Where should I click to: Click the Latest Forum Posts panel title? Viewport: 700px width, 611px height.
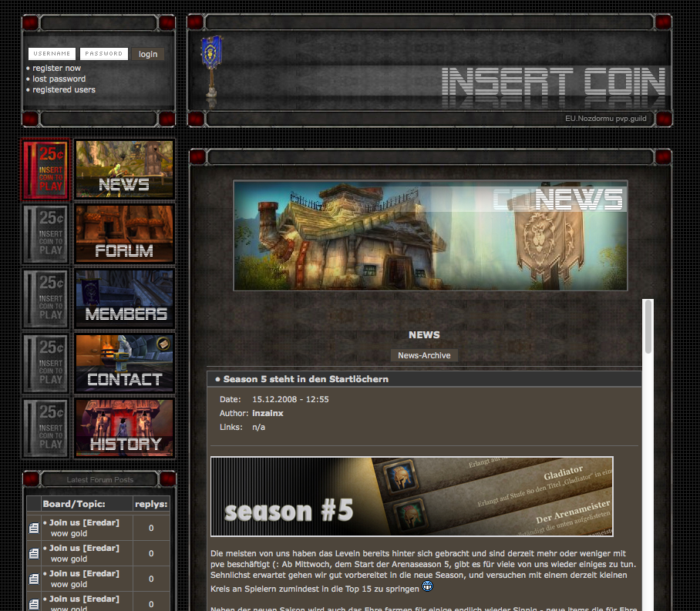pos(100,480)
